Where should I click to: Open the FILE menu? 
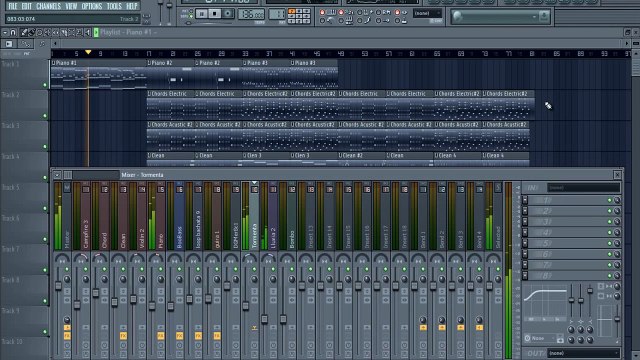(13, 6)
